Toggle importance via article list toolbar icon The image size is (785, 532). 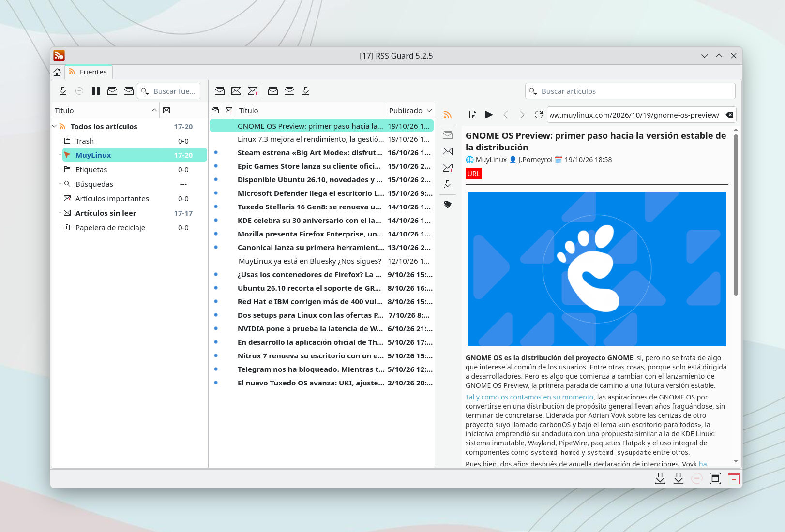[x=253, y=91]
